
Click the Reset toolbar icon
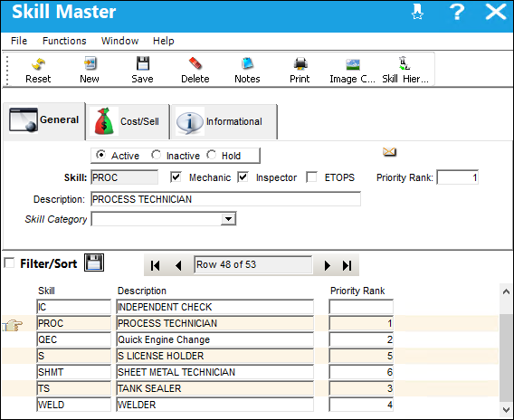click(38, 70)
